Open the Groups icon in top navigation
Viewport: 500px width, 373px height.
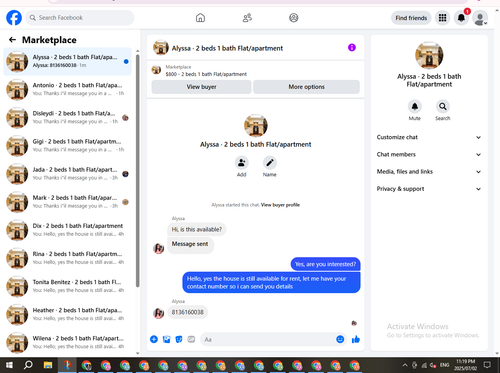(x=294, y=18)
